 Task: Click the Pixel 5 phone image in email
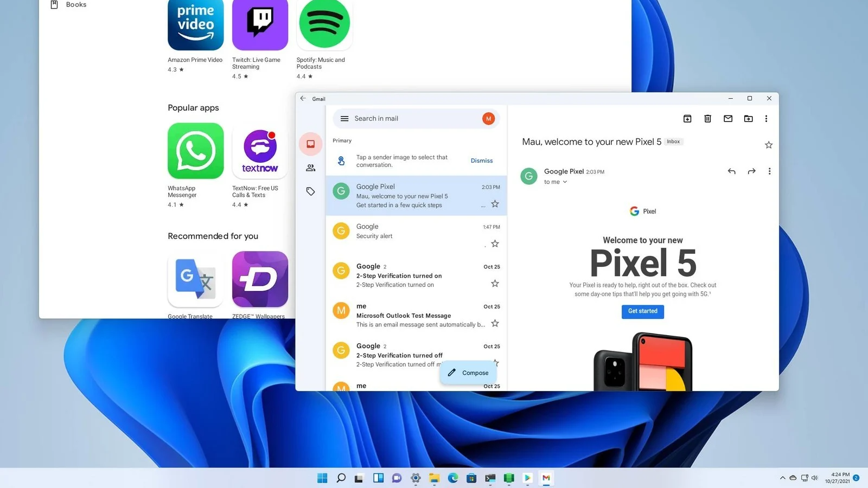(643, 362)
